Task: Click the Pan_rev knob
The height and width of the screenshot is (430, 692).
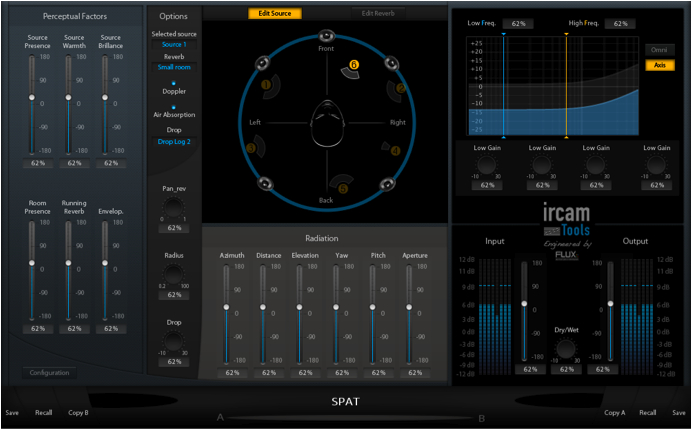Action: [x=173, y=207]
